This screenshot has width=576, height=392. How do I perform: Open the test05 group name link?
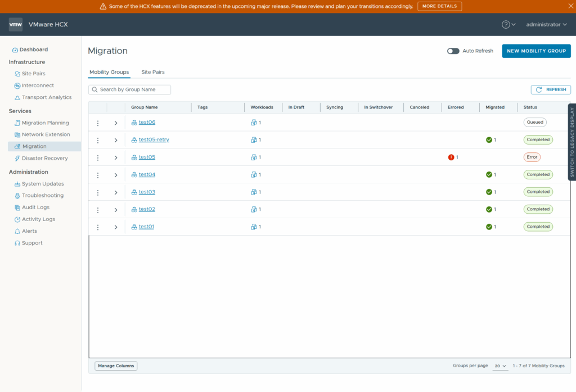[147, 157]
